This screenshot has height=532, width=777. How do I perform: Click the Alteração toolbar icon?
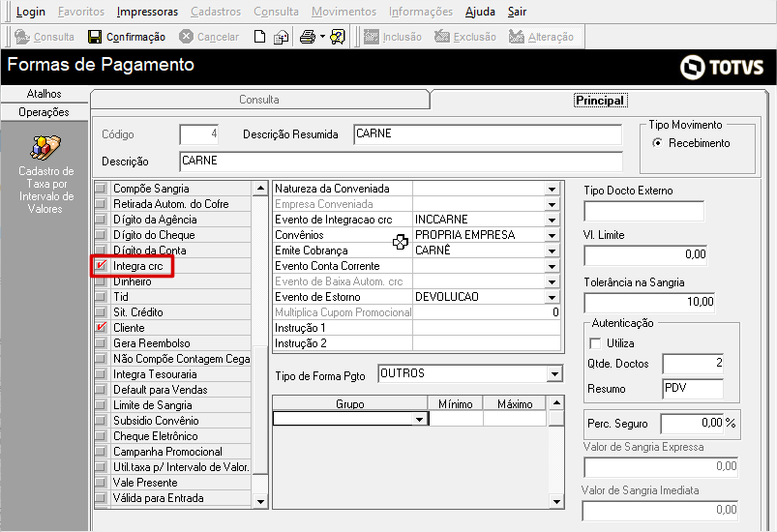coord(517,37)
